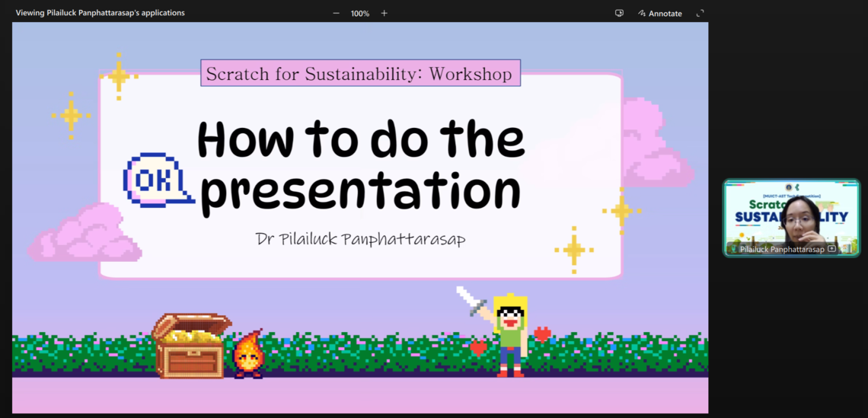Open the Annotate tool
868x418 pixels.
click(x=660, y=13)
